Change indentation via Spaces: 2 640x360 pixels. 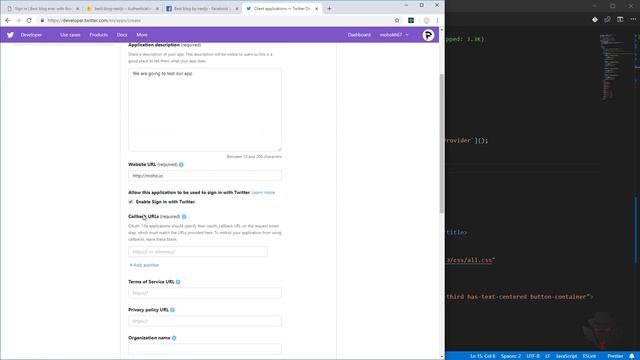point(511,356)
